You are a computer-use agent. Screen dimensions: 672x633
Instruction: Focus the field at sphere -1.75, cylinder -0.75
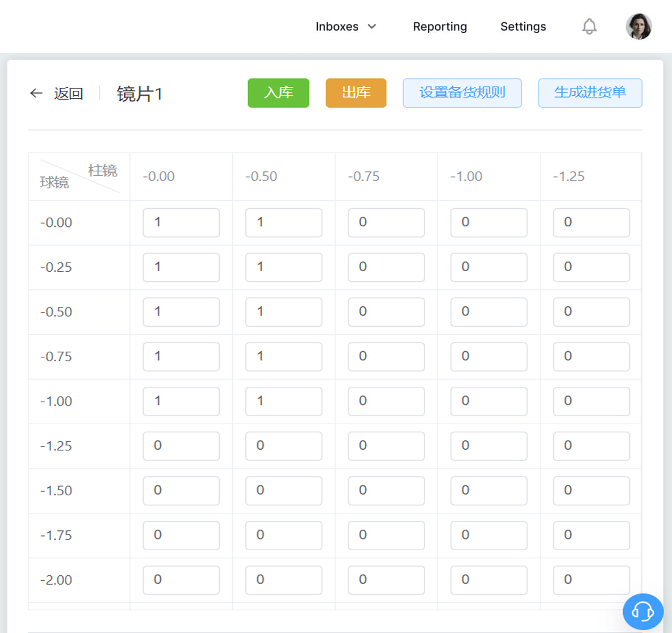[386, 535]
